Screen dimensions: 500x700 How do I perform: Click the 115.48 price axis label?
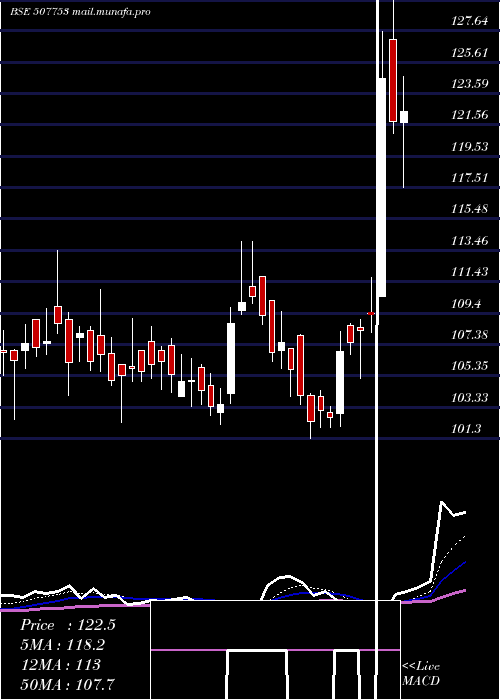pos(470,209)
